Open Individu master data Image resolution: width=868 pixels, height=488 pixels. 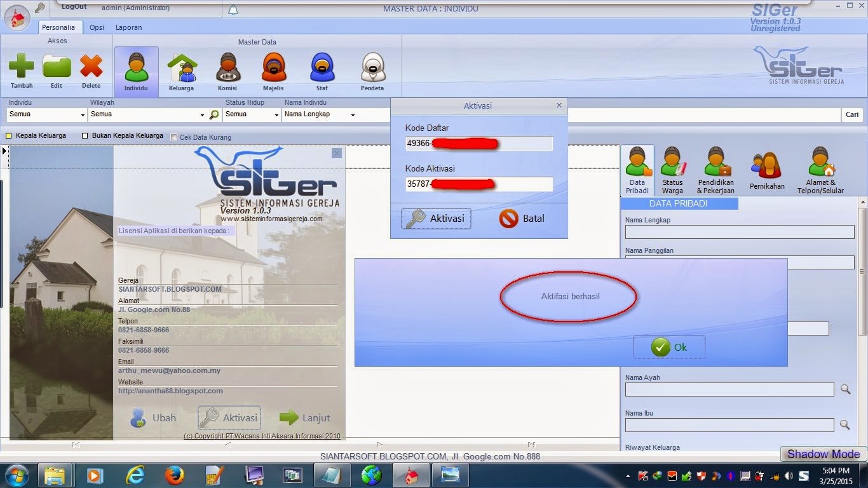tap(136, 71)
